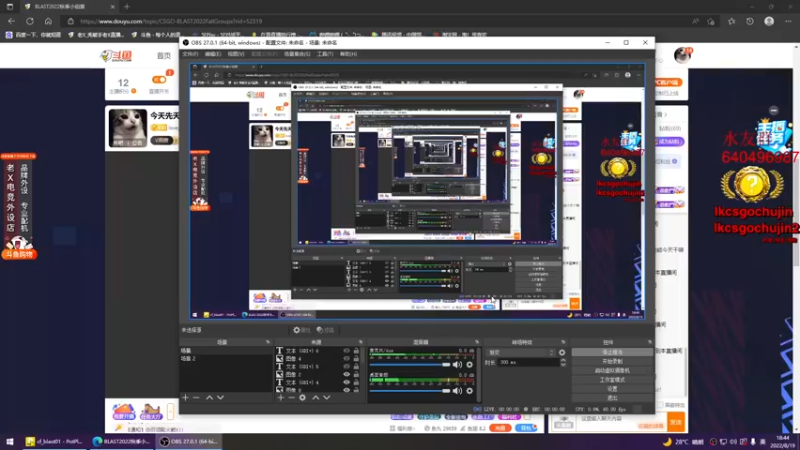This screenshot has width=800, height=450.
Task: Mute the microphone/Aux speaker icon
Action: coord(457,365)
